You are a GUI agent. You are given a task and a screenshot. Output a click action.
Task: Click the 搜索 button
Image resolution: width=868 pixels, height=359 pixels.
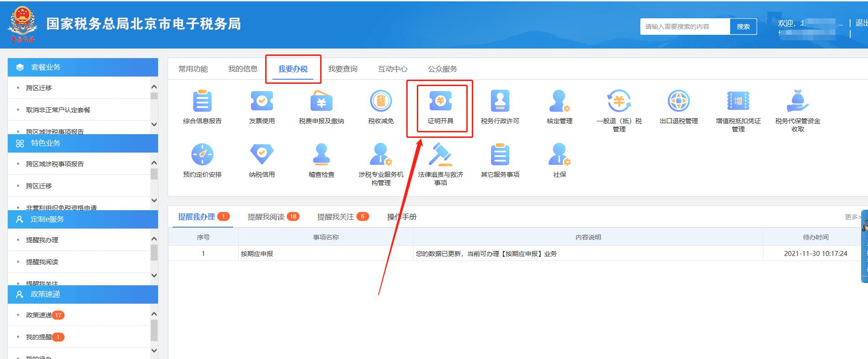tap(743, 27)
